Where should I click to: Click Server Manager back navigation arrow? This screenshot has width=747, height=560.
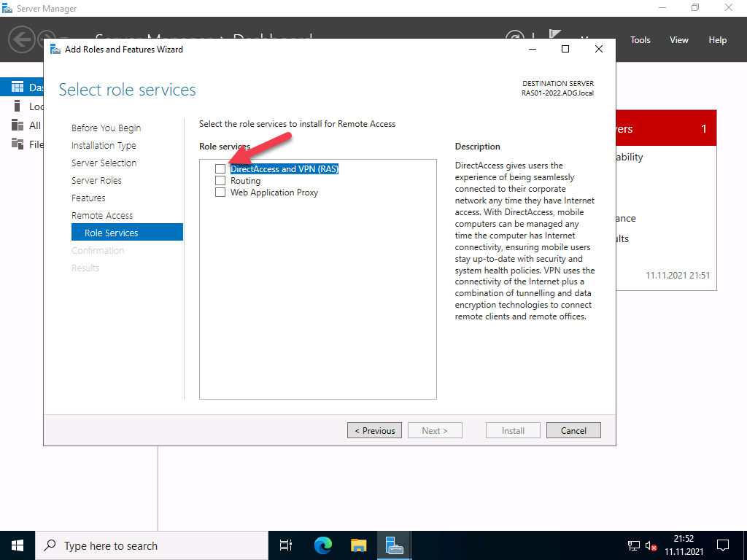[21, 39]
